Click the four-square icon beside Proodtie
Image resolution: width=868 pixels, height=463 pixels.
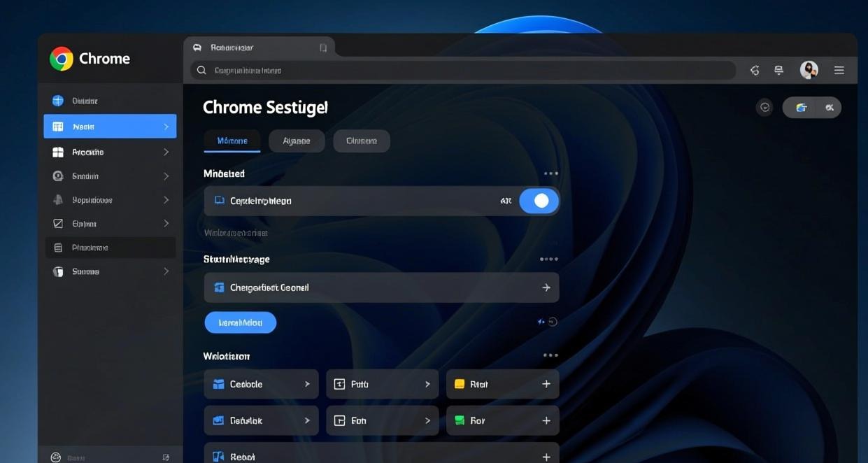point(58,152)
